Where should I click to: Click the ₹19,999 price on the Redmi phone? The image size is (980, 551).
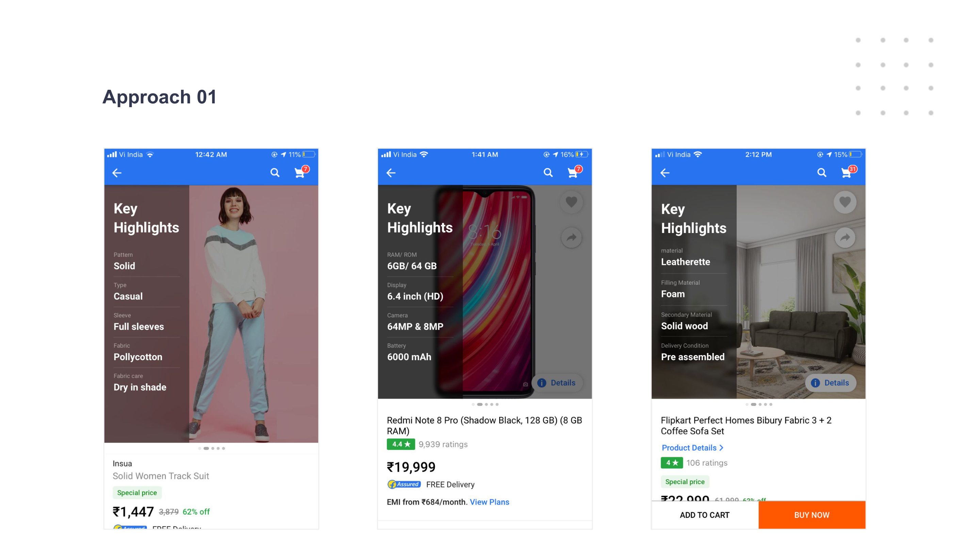[x=411, y=467]
